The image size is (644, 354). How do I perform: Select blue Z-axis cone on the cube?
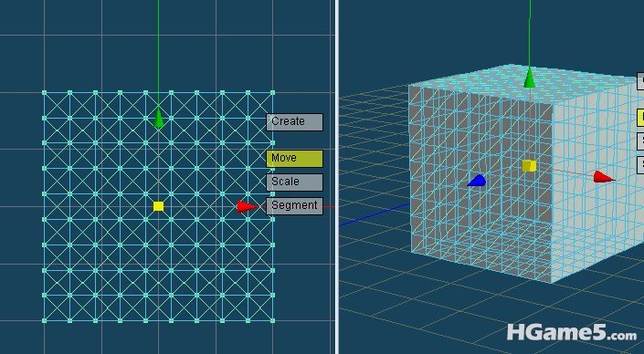(x=477, y=181)
